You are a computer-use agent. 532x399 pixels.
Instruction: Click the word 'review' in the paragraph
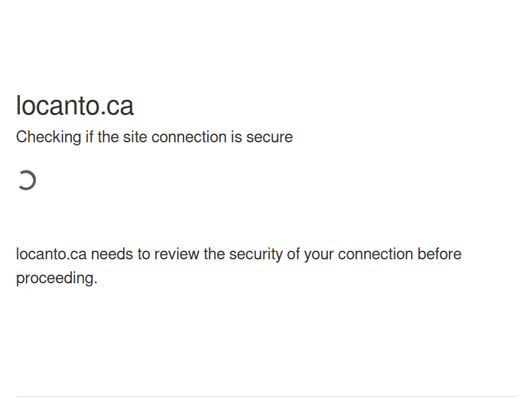pos(178,254)
